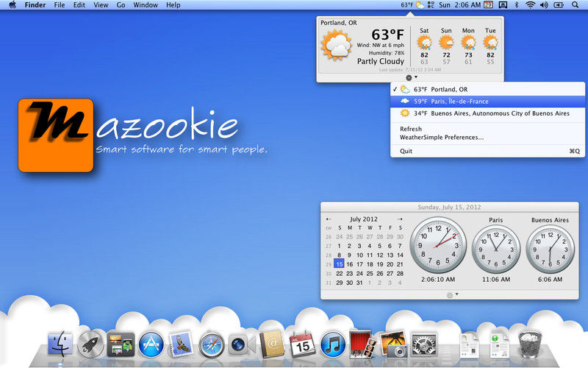Viewport: 588px width, 368px height.
Task: Launch iTunes from the Dock
Action: 333,344
